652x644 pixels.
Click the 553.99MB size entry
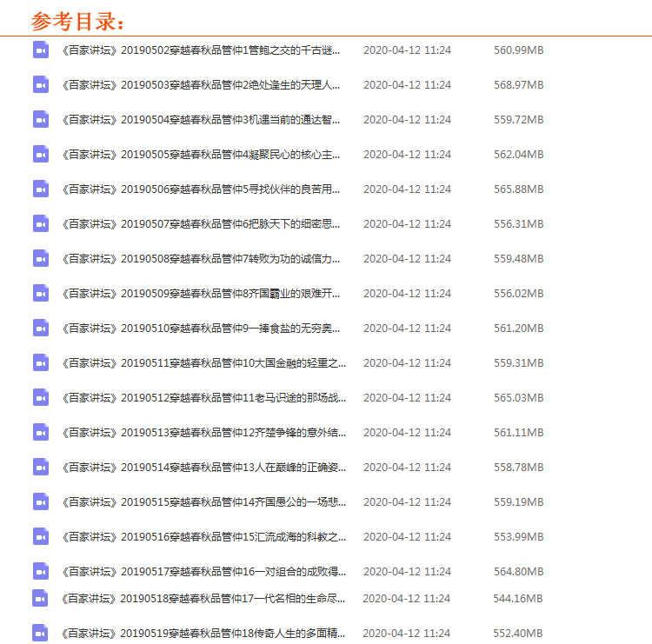tap(518, 537)
